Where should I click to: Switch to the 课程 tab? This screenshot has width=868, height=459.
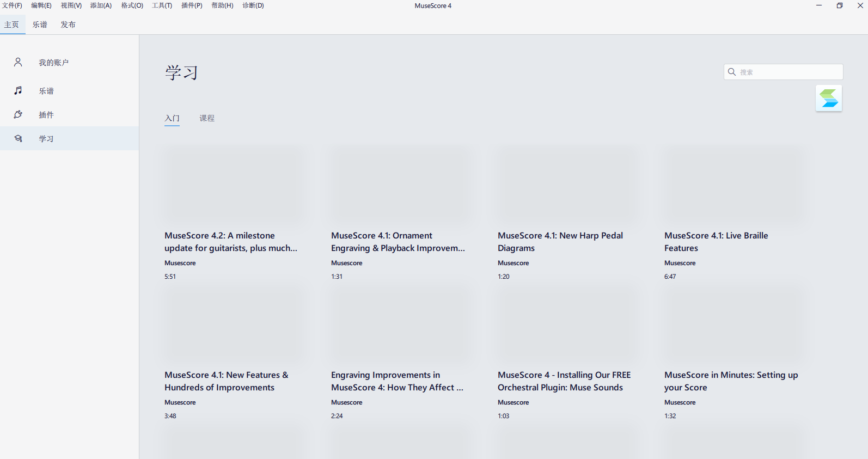point(206,118)
